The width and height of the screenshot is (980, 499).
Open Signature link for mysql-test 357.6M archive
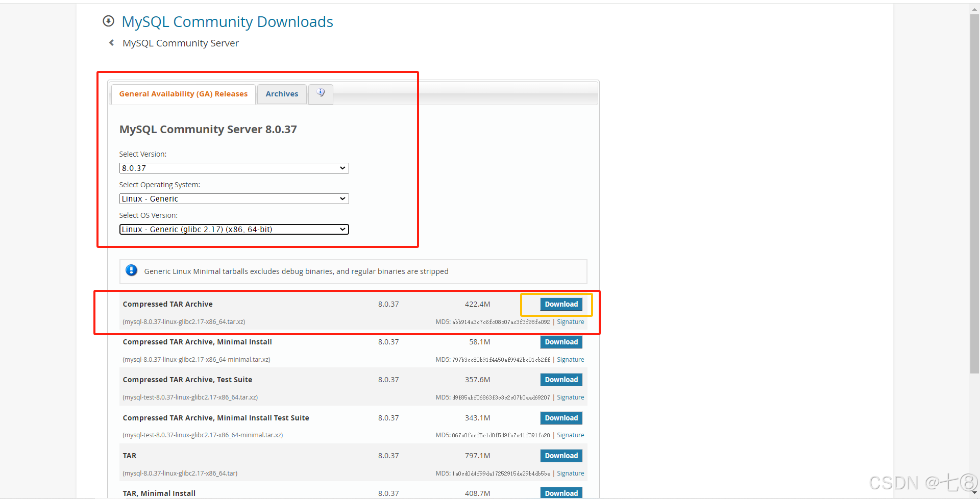pyautogui.click(x=570, y=397)
